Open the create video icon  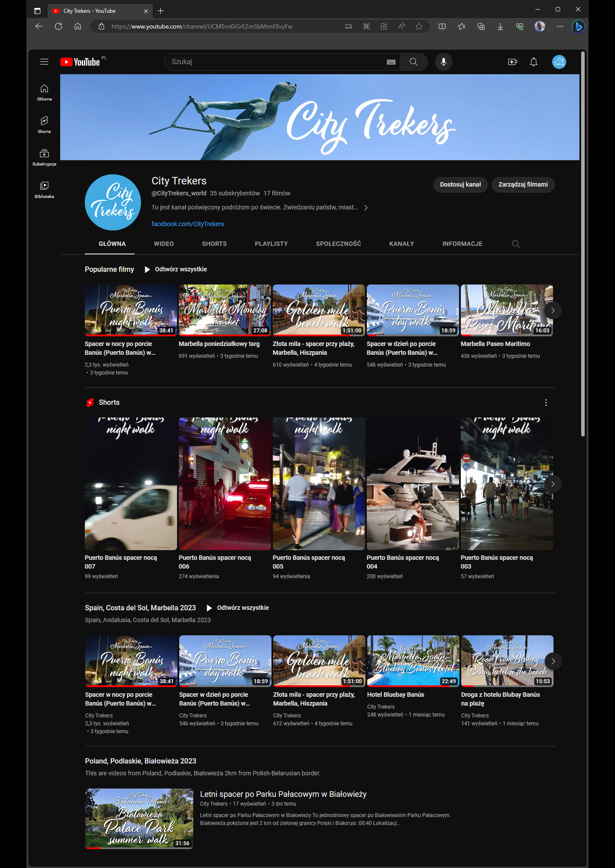tap(513, 62)
